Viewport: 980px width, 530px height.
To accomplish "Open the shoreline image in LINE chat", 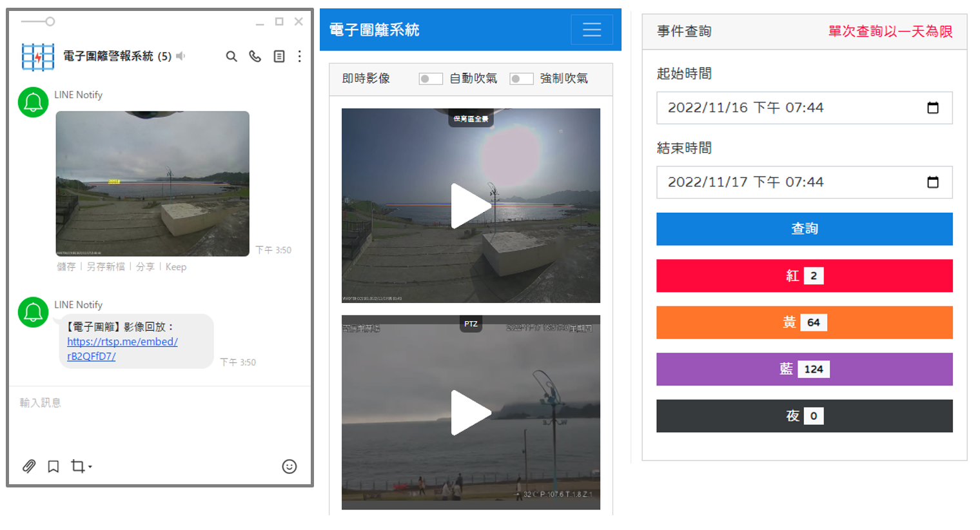I will point(153,184).
